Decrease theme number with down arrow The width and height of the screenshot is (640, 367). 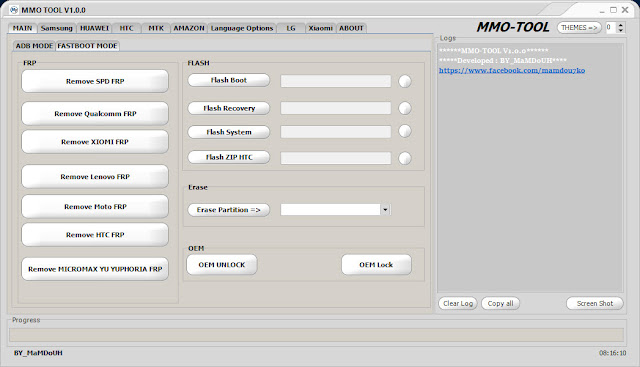(621, 31)
